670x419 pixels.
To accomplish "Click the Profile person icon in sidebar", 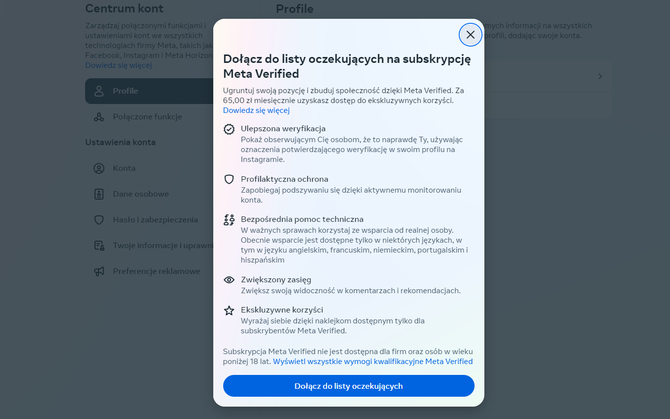I will click(x=99, y=91).
